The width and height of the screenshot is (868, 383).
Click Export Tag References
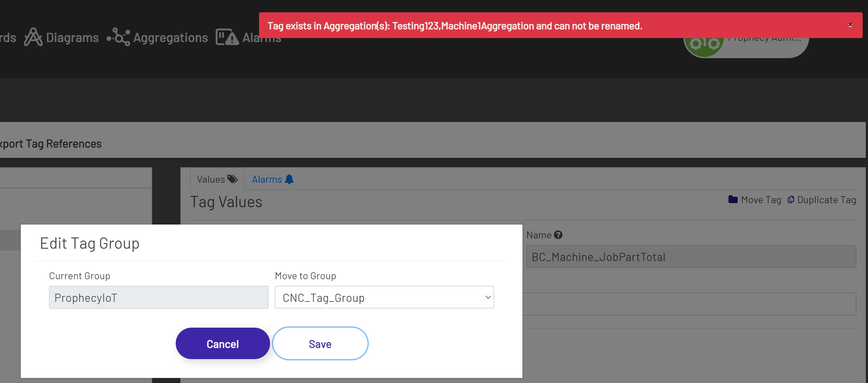(51, 144)
